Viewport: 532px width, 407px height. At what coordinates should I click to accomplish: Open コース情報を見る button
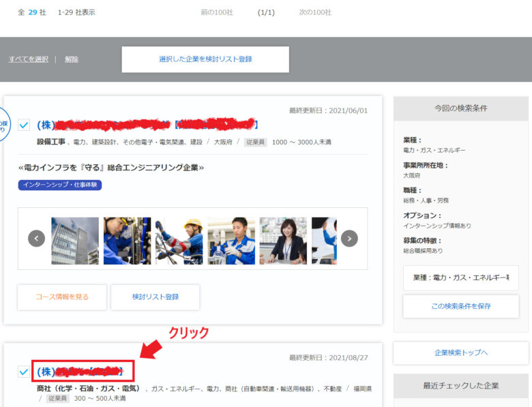[x=62, y=297]
